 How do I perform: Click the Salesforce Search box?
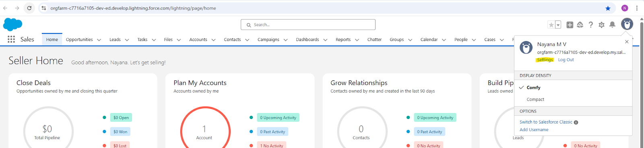click(308, 25)
